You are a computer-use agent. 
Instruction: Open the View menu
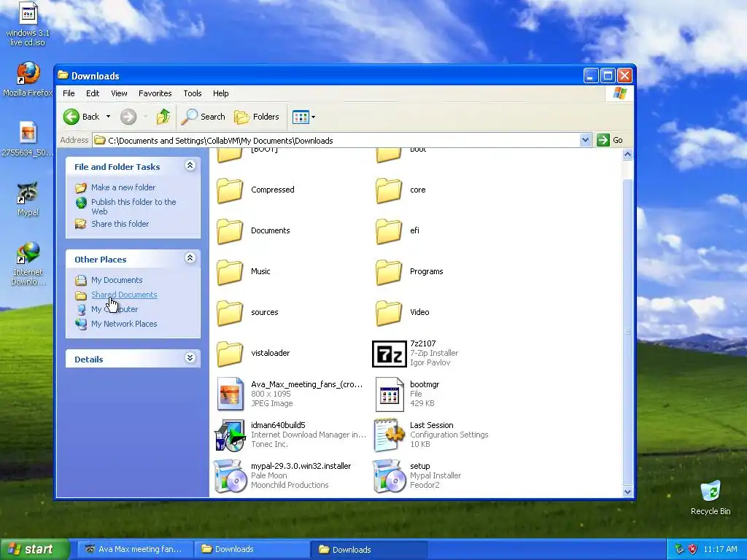[119, 93]
